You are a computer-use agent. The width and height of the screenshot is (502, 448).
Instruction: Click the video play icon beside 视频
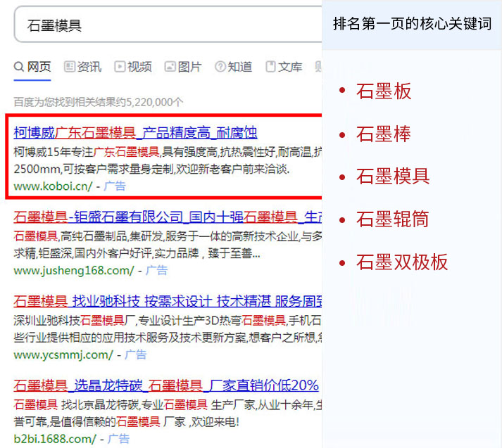coord(120,67)
